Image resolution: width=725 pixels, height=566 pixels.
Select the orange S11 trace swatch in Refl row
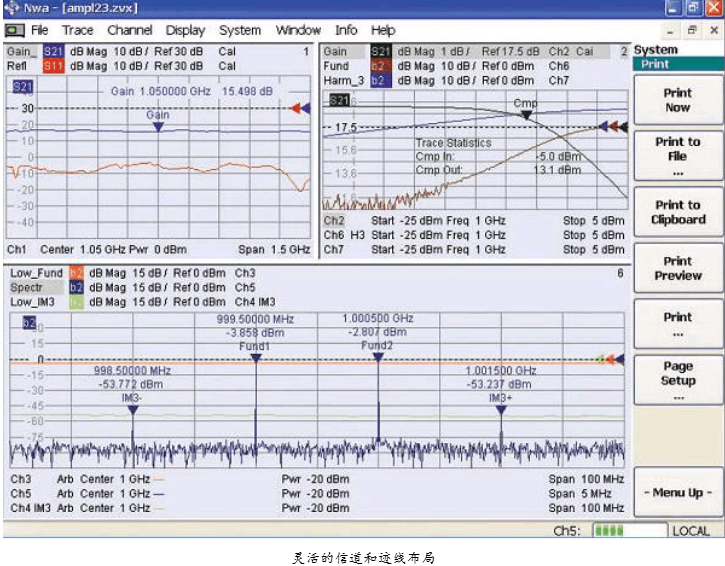[52, 66]
